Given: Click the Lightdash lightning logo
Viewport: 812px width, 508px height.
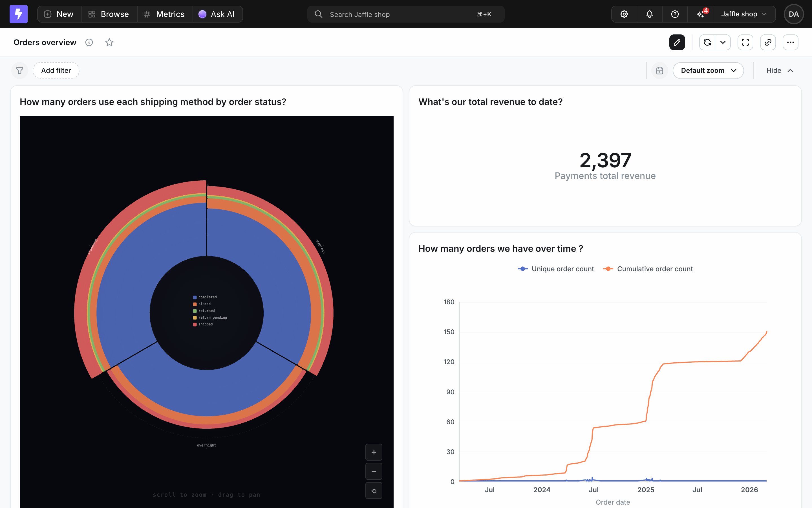Looking at the screenshot, I should tap(18, 14).
